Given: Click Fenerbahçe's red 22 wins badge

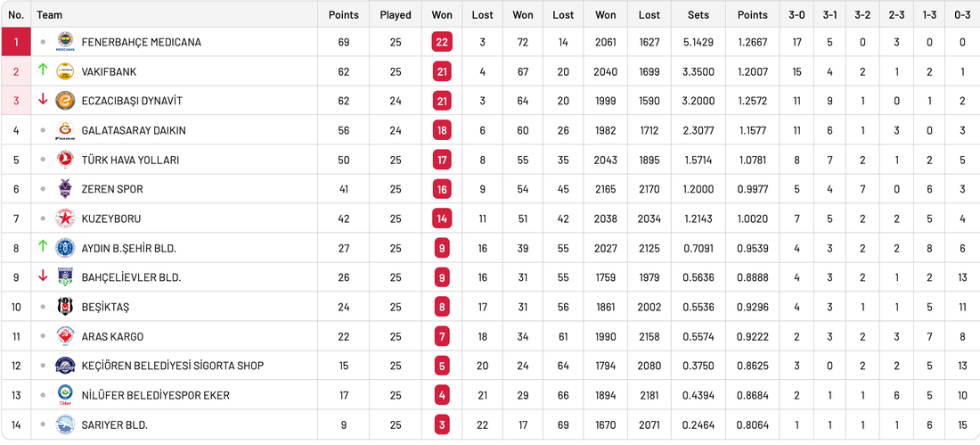Looking at the screenshot, I should [442, 42].
